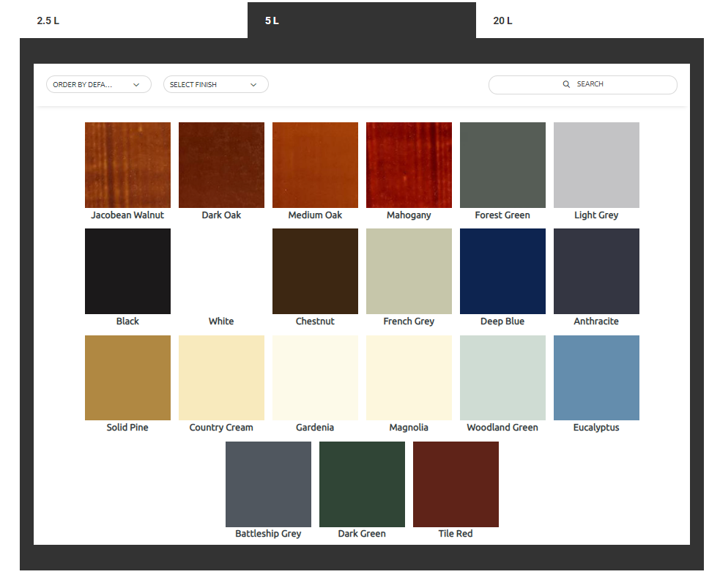Choose the Tile Red color
The width and height of the screenshot is (720, 588).
tap(456, 483)
